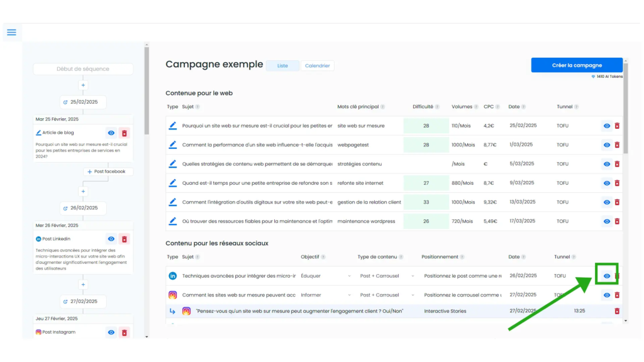This screenshot has height=362, width=644.
Task: View the 'site web sur mesure' row with eye icon
Action: click(607, 126)
